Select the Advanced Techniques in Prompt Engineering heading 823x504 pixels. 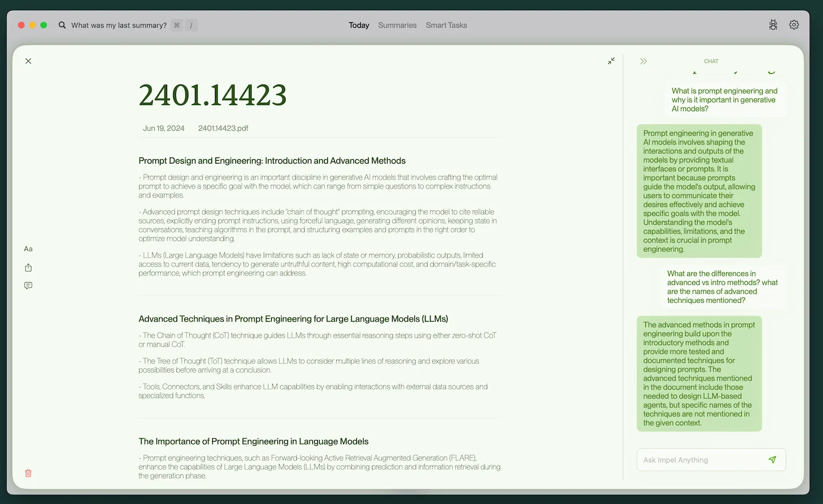293,319
